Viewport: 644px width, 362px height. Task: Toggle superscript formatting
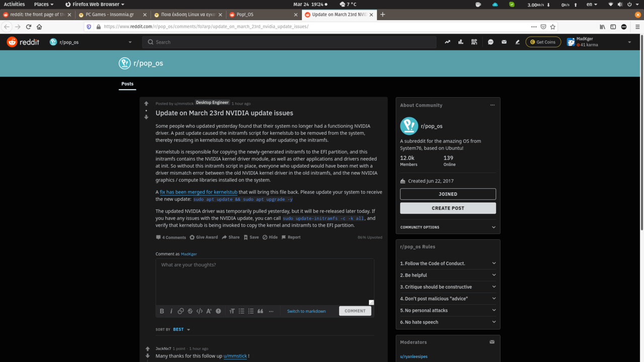[209, 311]
